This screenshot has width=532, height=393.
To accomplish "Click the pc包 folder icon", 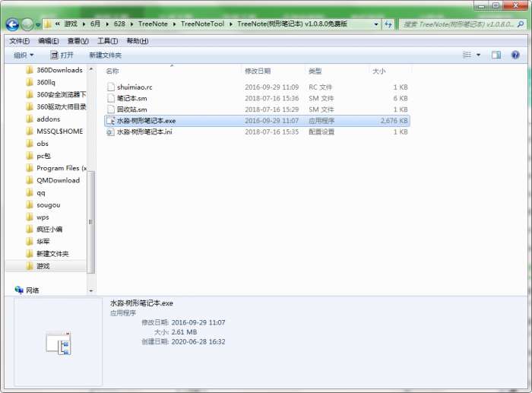I will tap(30, 156).
